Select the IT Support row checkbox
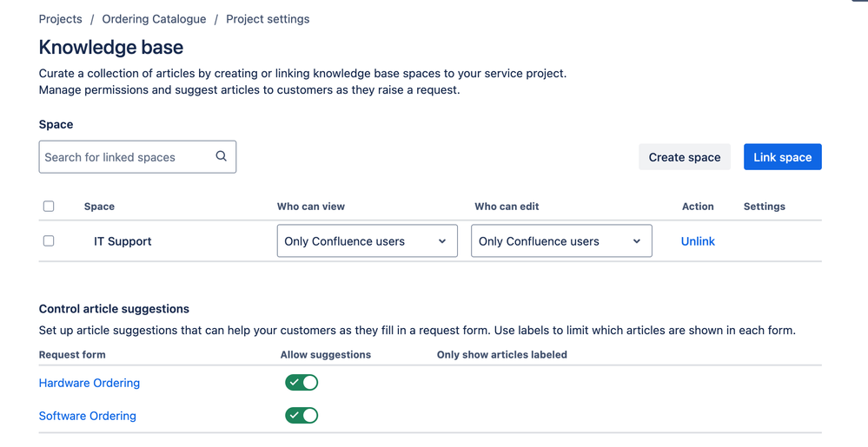The height and width of the screenshot is (447, 868). tap(49, 240)
